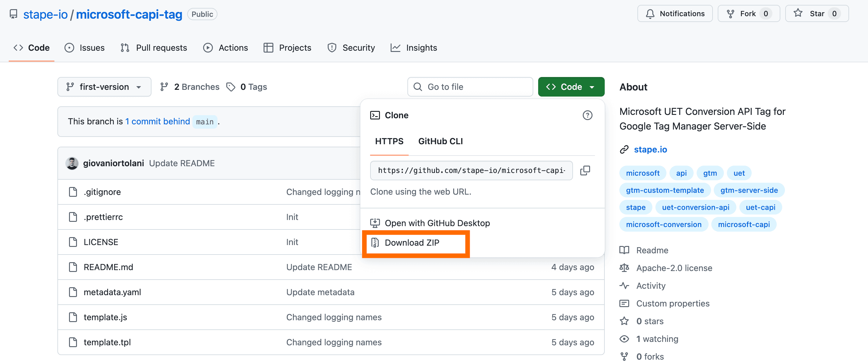This screenshot has width=868, height=363.
Task: Select the microsoft topic tag
Action: [x=643, y=173]
